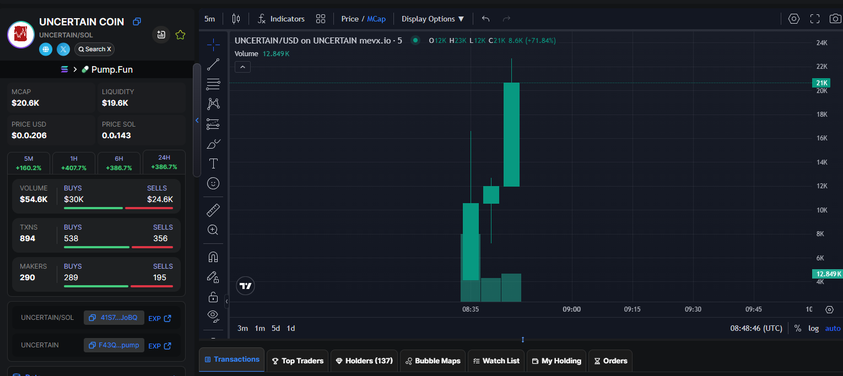Open the 5m interval dropdown
The image size is (843, 376).
click(210, 19)
